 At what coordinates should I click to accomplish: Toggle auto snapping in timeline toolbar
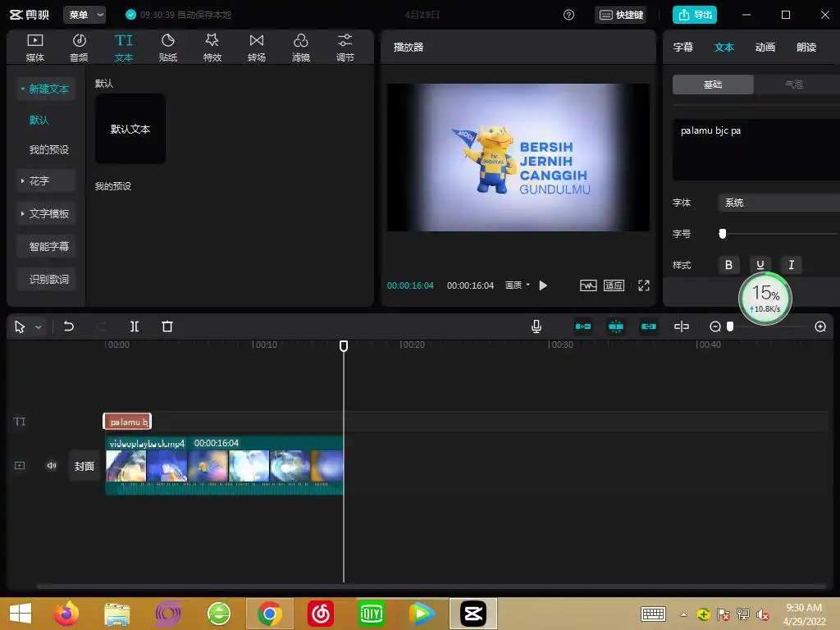pos(616,326)
